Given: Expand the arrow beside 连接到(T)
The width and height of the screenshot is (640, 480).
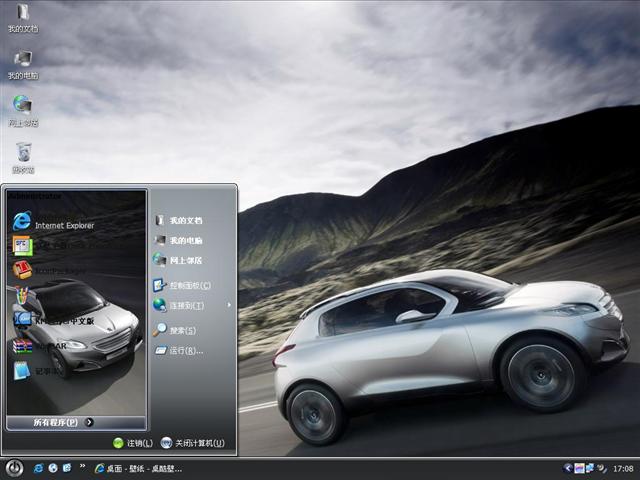Looking at the screenshot, I should (229, 305).
